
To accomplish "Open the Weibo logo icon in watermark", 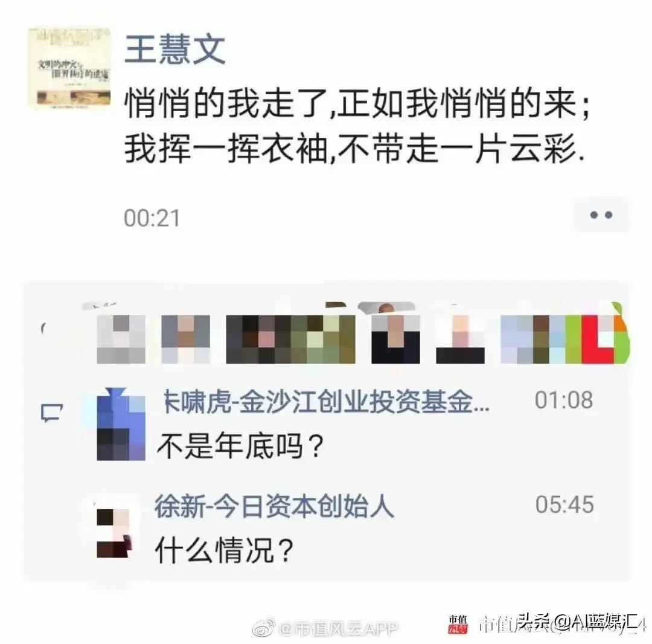I will [264, 628].
